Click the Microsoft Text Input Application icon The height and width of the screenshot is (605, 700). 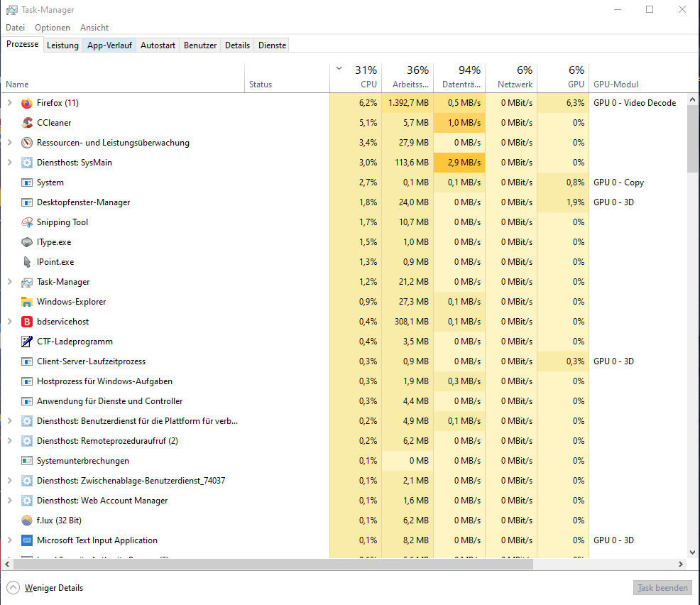pos(27,540)
